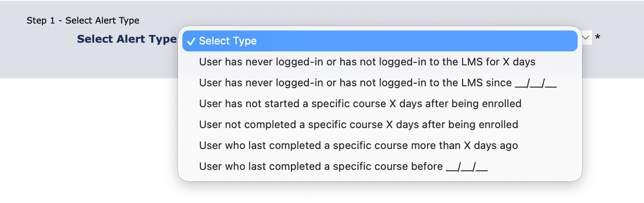Choose the highlighted 'Select Type' placeholder option

(228, 41)
